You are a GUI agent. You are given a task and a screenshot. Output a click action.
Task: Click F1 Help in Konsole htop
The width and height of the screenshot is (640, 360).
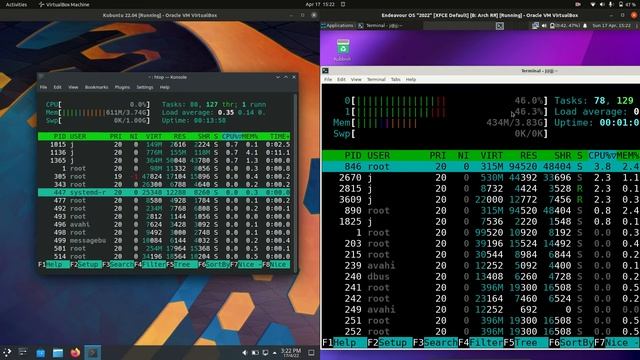[54, 264]
